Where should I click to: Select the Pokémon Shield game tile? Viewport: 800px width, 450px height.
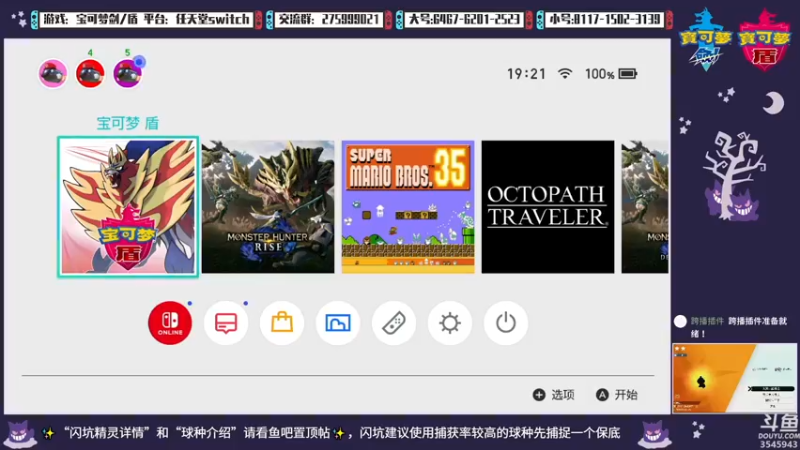pos(128,207)
